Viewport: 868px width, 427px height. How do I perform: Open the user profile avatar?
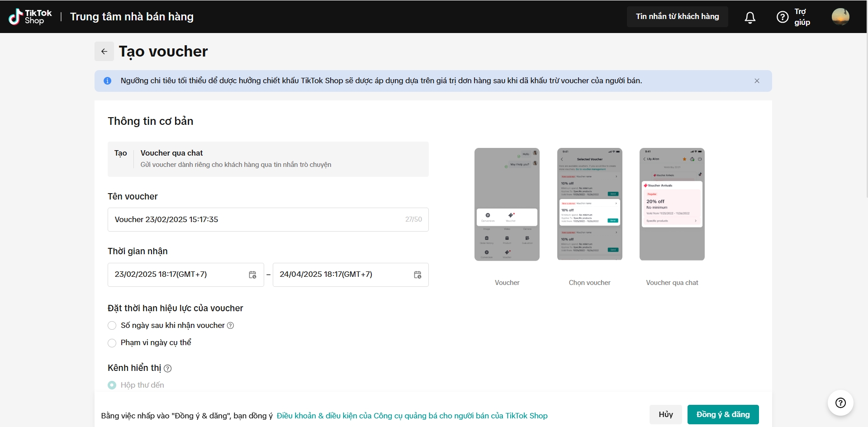tap(840, 17)
